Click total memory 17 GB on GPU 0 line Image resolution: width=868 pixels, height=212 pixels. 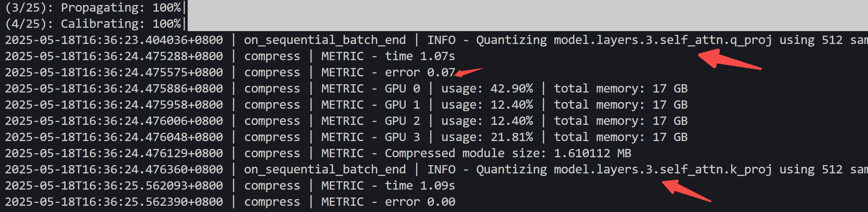(x=620, y=89)
